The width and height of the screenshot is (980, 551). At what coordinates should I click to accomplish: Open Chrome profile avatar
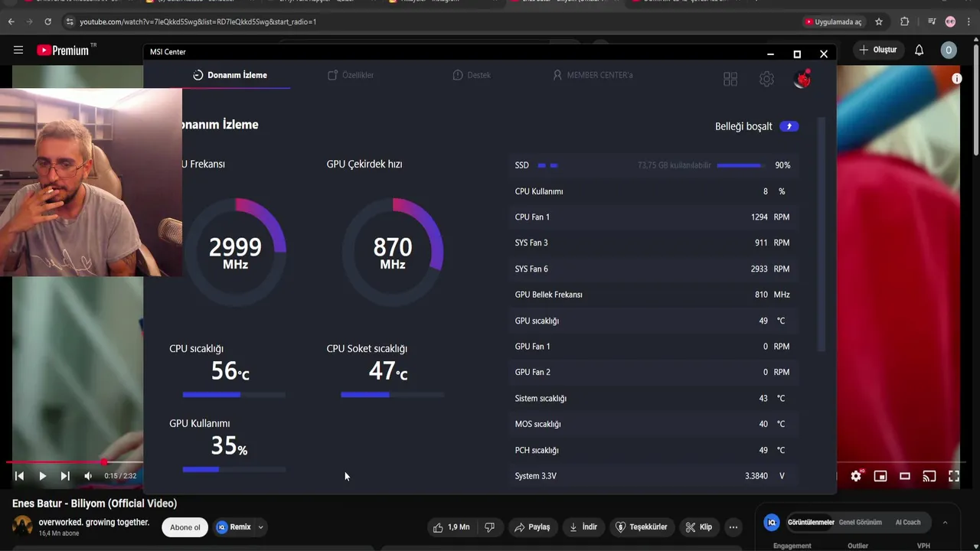950,22
